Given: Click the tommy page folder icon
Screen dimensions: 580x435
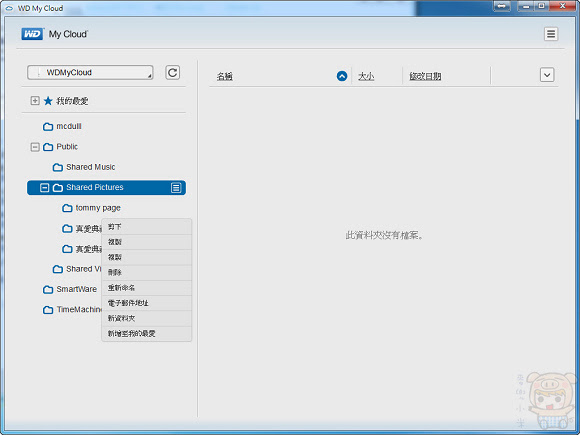Looking at the screenshot, I should [x=67, y=208].
